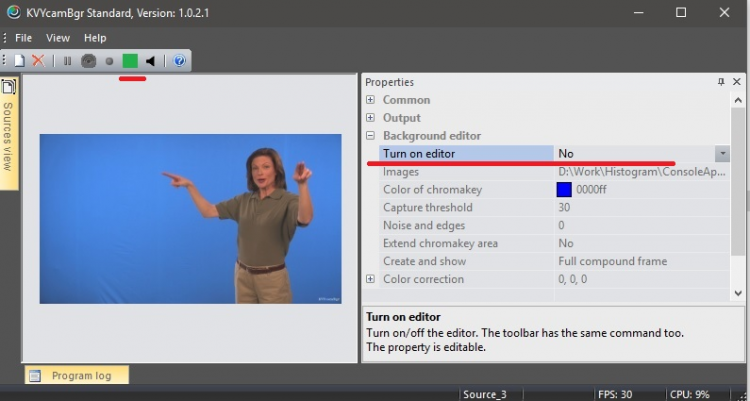The image size is (750, 401).
Task: Expand the Output property group
Action: (x=371, y=118)
